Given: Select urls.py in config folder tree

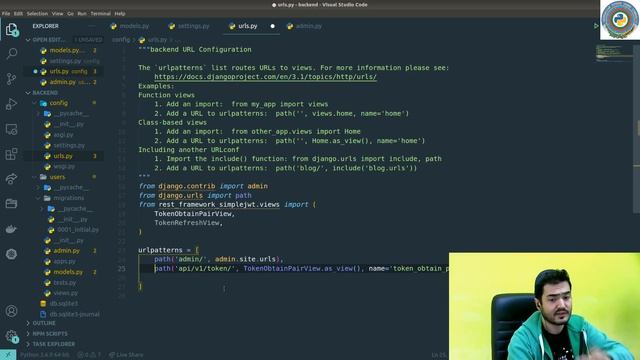Looking at the screenshot, I should (x=63, y=156).
